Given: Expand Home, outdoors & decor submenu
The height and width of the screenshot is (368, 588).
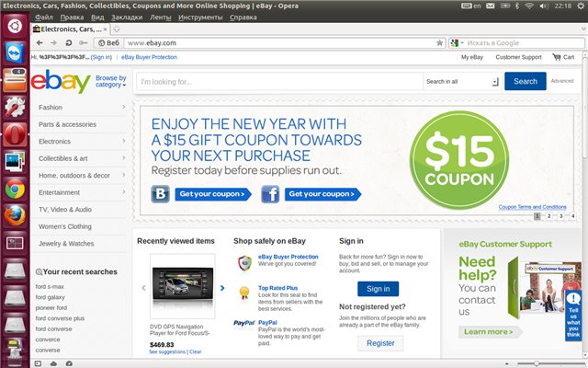Looking at the screenshot, I should [123, 175].
